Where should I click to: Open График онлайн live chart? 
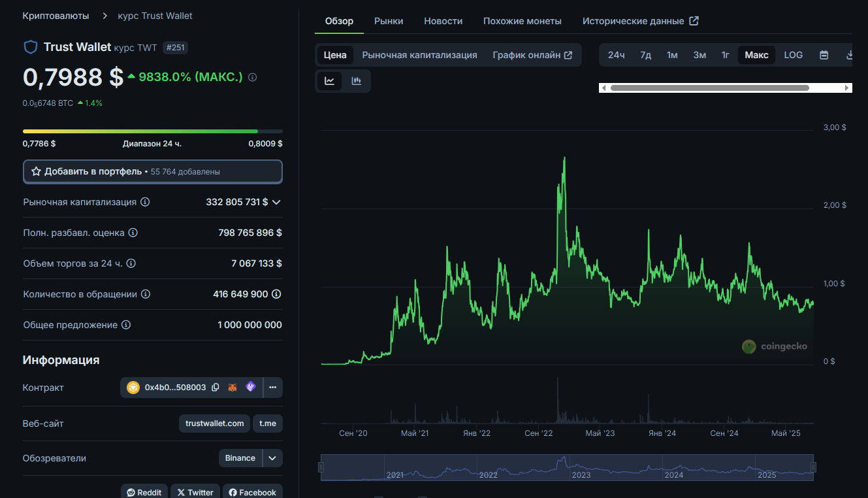click(532, 55)
